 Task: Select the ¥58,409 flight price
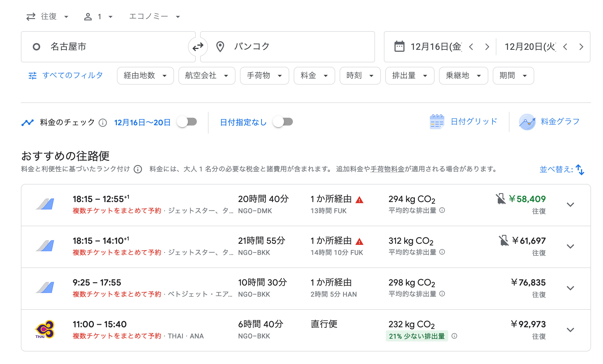tap(527, 199)
